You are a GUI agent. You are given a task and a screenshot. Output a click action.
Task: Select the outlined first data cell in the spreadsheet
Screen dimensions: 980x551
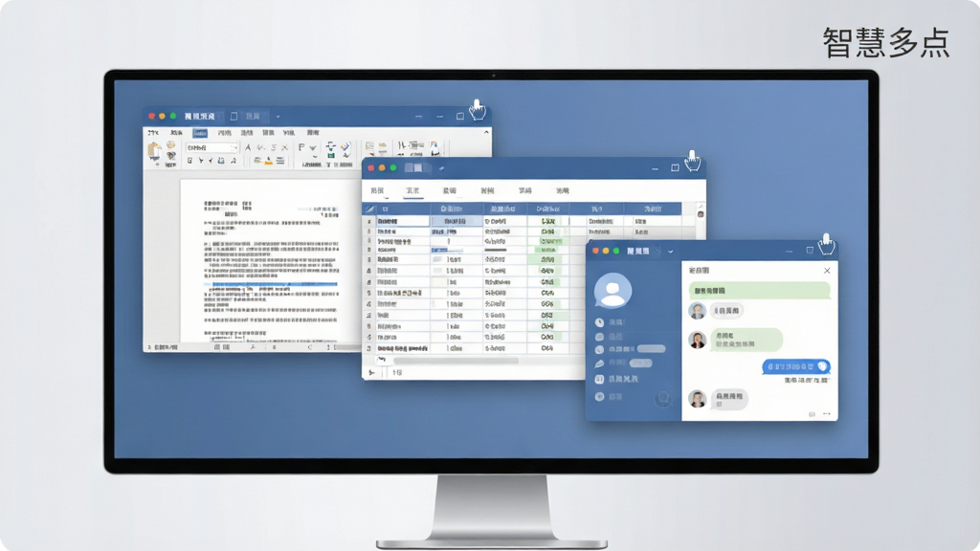click(403, 221)
